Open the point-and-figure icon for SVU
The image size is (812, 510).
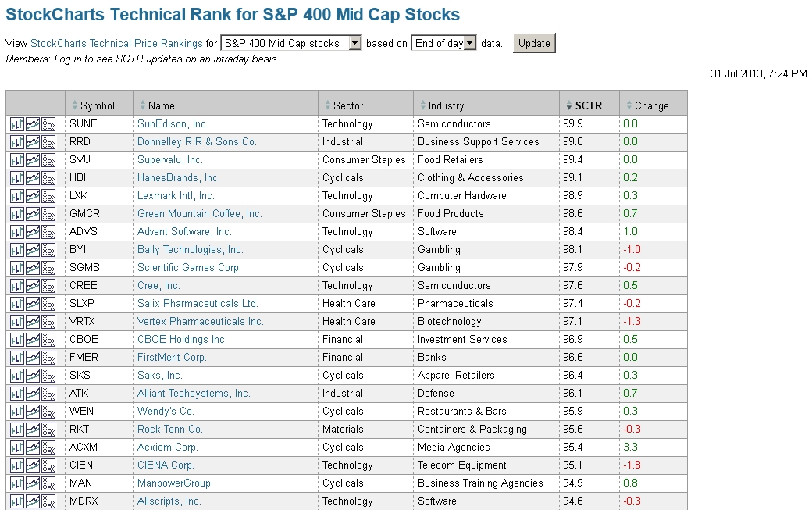(x=48, y=161)
